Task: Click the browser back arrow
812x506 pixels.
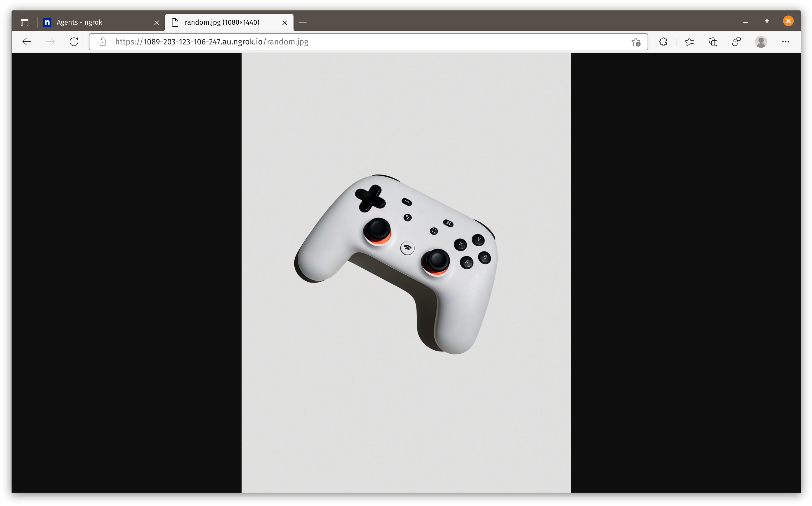Action: tap(27, 42)
